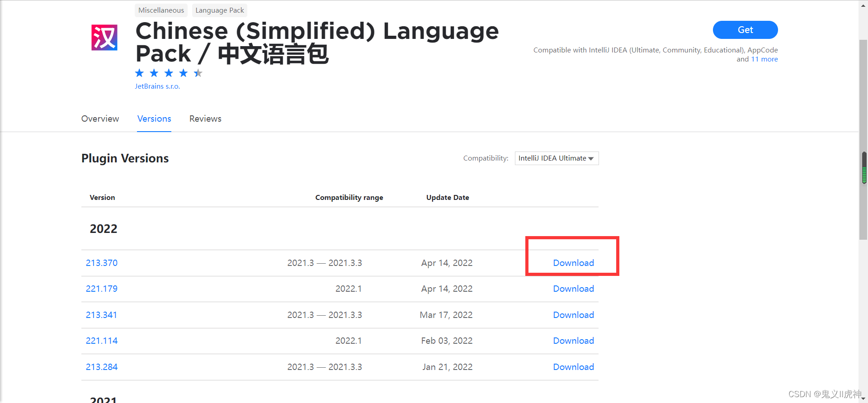
Task: Click the Chinese language pack plugin icon
Action: (x=104, y=38)
